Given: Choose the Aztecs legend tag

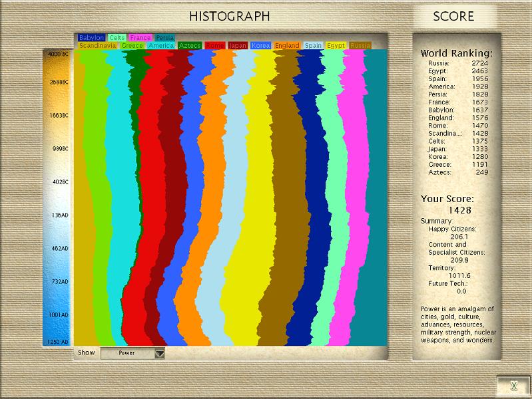Looking at the screenshot, I should pos(190,46).
